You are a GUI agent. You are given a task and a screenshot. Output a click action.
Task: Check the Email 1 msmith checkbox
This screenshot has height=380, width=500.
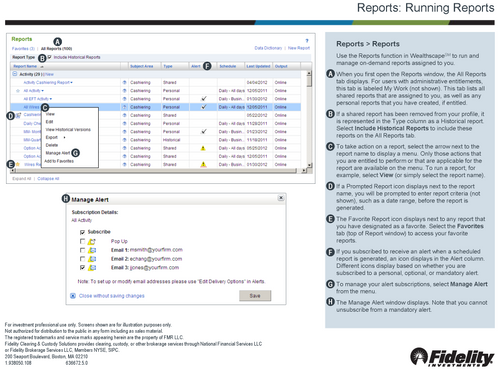(x=82, y=250)
